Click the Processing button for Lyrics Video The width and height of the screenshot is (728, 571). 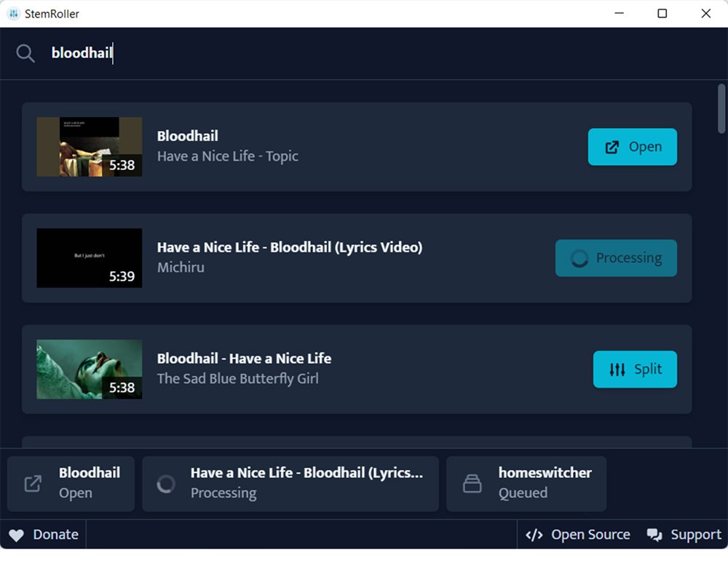click(x=616, y=258)
